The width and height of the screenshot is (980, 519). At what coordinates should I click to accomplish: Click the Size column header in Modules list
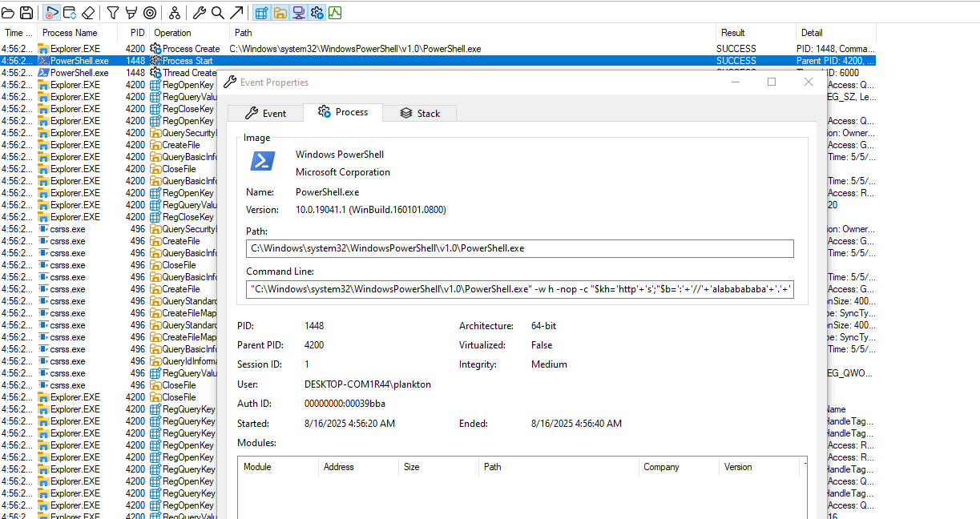(x=438, y=467)
